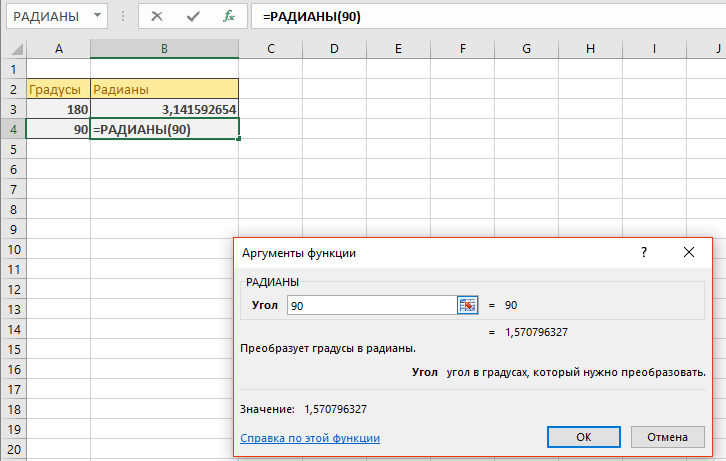This screenshot has width=726, height=461.
Task: Select all cells with corner triangle
Action: point(16,49)
